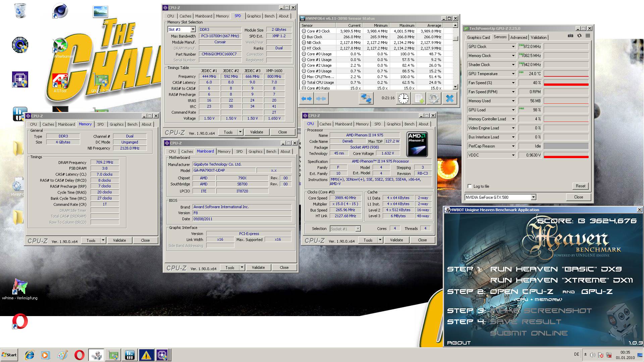Click Validate in CPU-Z Mainboard window
The image size is (644, 362).
point(258,267)
